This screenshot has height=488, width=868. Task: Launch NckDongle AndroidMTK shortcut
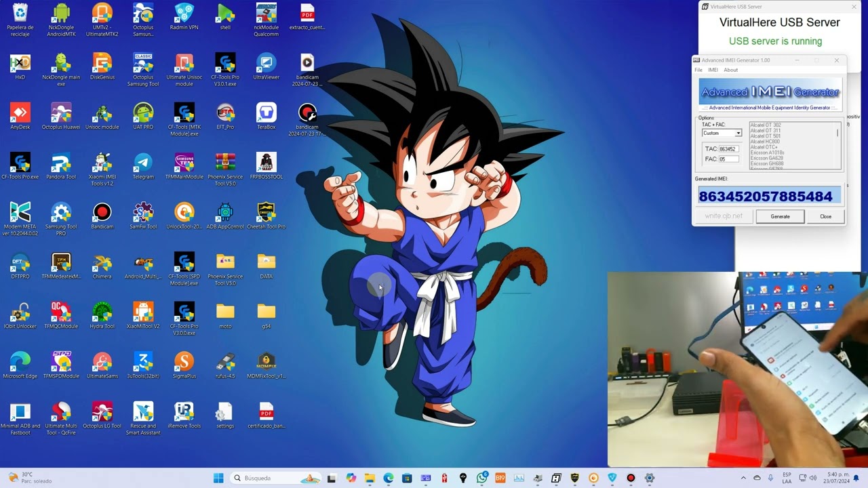(61, 19)
